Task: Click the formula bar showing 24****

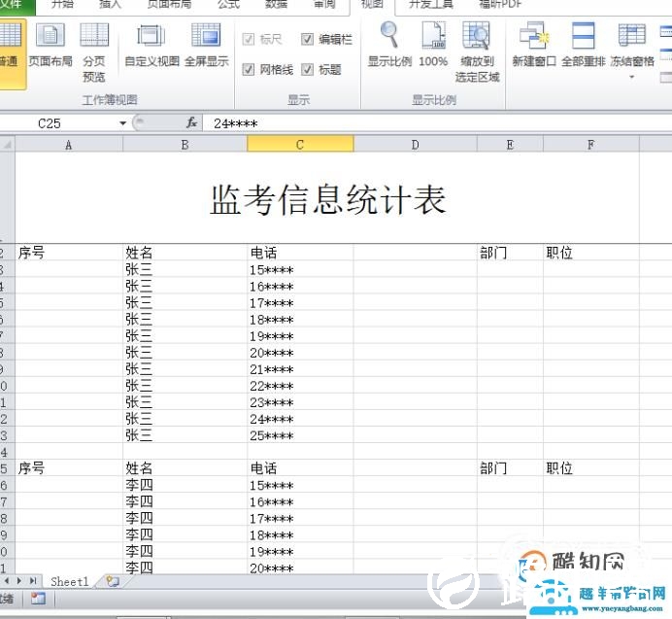Action: (x=437, y=123)
